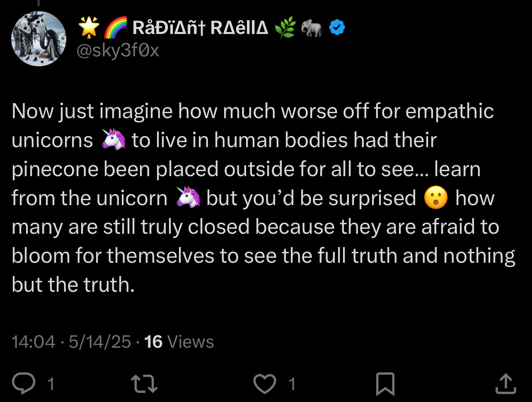Click the elephant emoji after the name
532x402 pixels.
tap(312, 28)
